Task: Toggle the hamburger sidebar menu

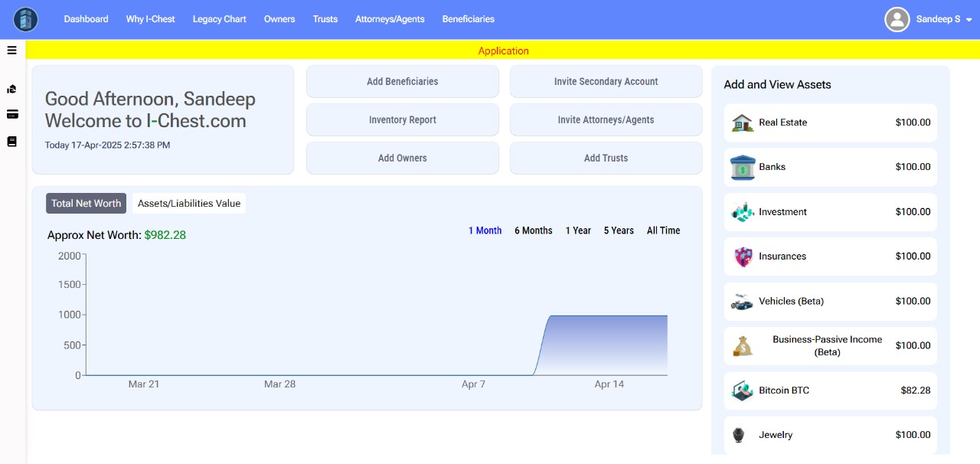Action: click(x=11, y=51)
